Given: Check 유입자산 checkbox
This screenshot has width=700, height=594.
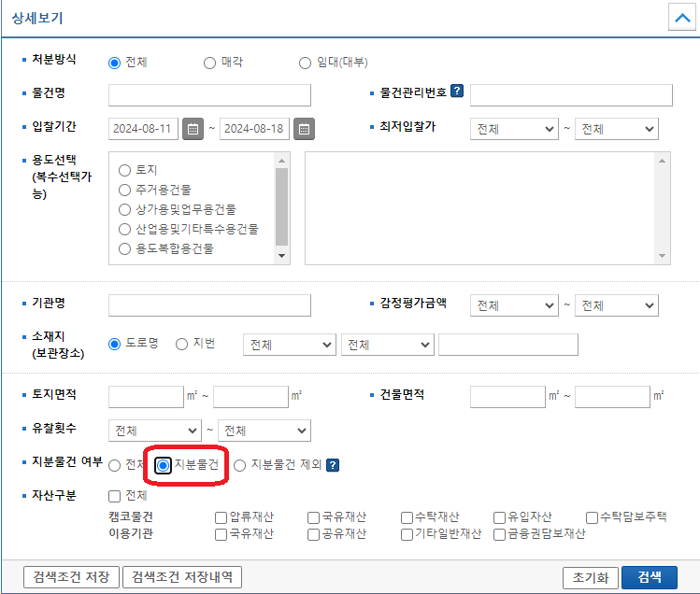Looking at the screenshot, I should point(500,517).
